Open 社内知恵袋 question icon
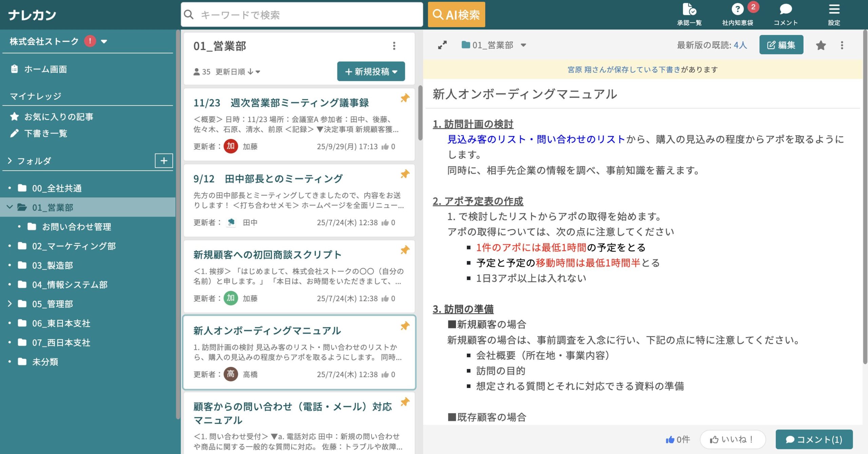 tap(737, 14)
